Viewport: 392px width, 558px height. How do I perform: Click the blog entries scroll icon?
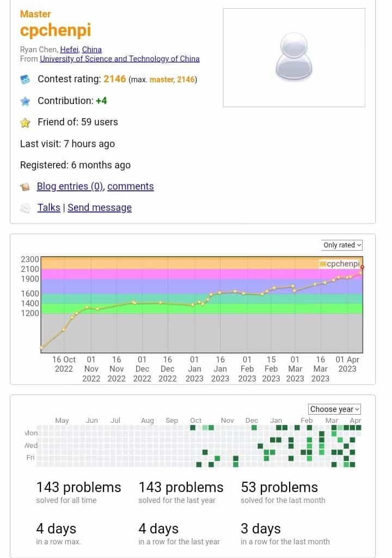click(x=25, y=187)
